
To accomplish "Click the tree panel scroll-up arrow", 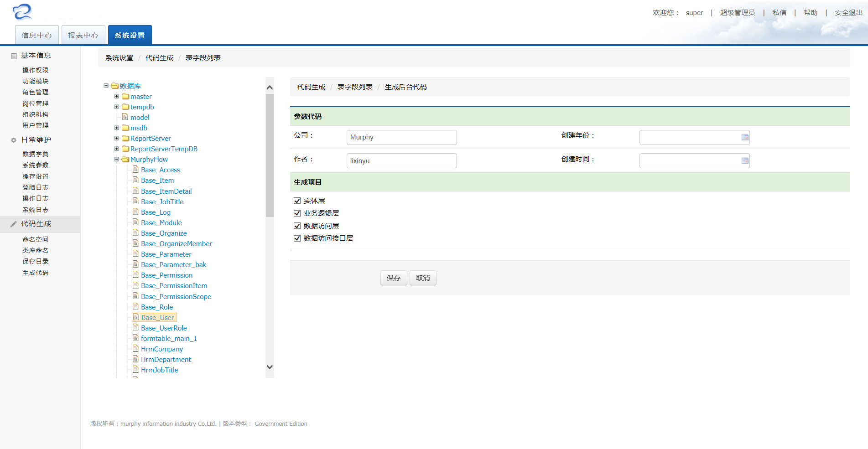I will (x=270, y=88).
